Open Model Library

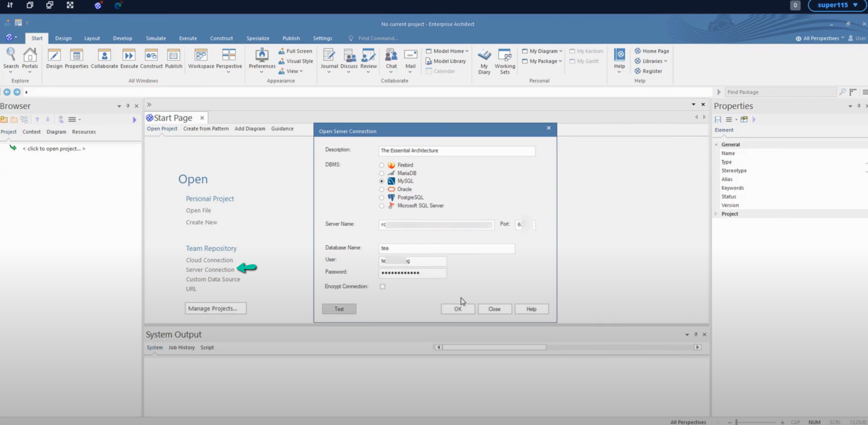tap(446, 61)
